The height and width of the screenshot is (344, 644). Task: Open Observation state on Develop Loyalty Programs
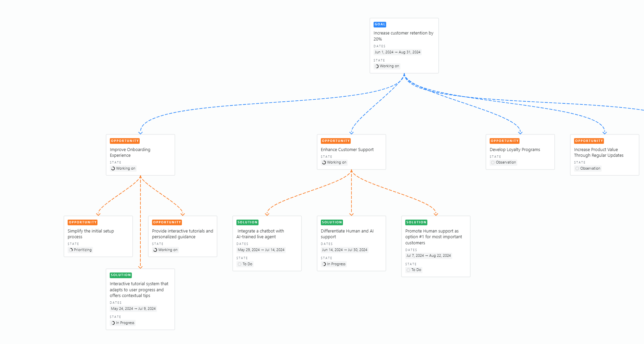click(x=504, y=163)
